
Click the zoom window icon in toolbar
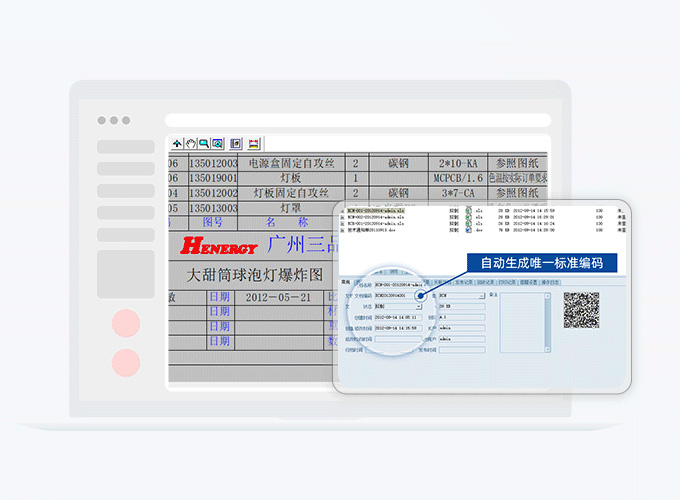tap(217, 144)
